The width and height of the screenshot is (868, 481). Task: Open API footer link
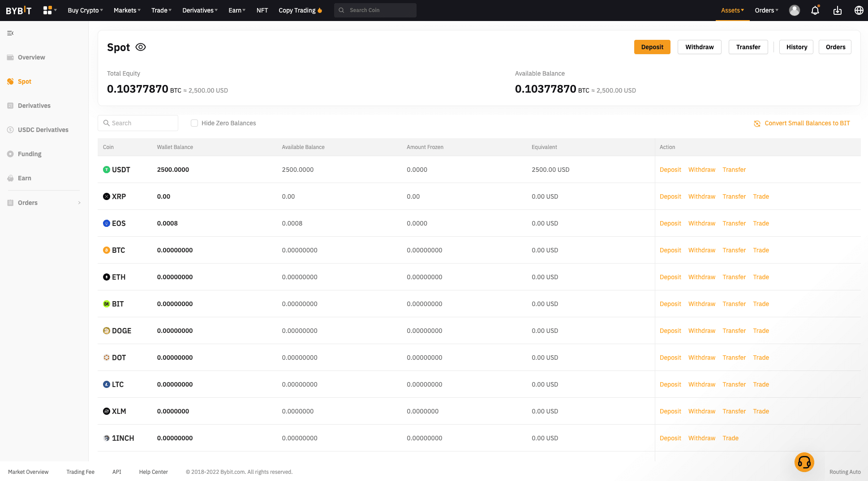[x=117, y=472]
